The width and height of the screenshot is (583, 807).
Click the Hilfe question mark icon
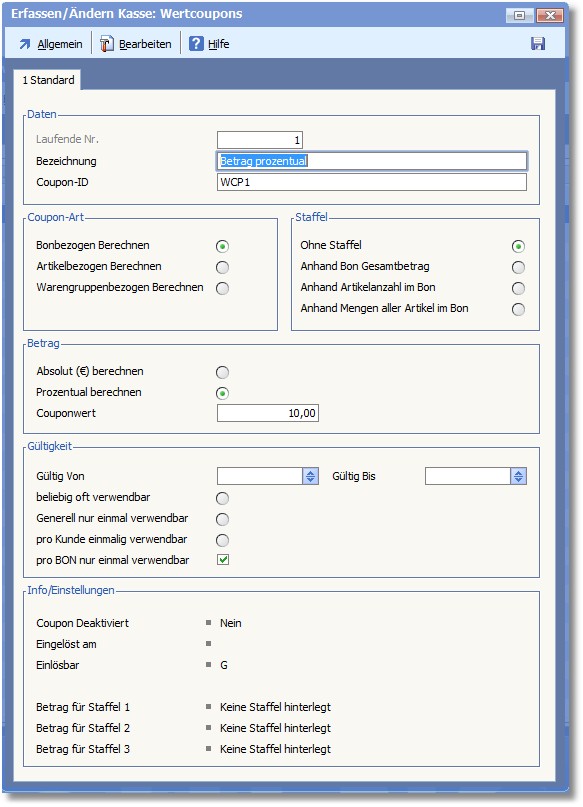[196, 44]
